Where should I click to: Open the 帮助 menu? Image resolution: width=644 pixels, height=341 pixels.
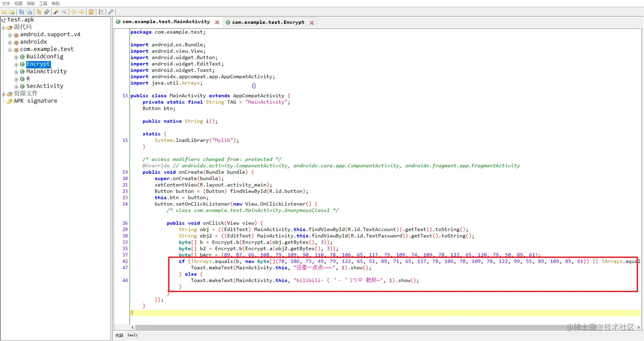tap(55, 3)
